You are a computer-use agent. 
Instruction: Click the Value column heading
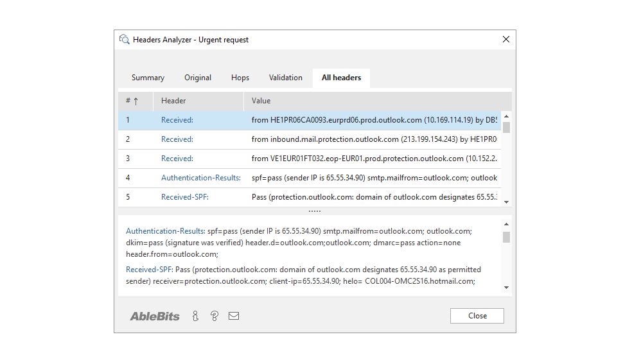378,101
